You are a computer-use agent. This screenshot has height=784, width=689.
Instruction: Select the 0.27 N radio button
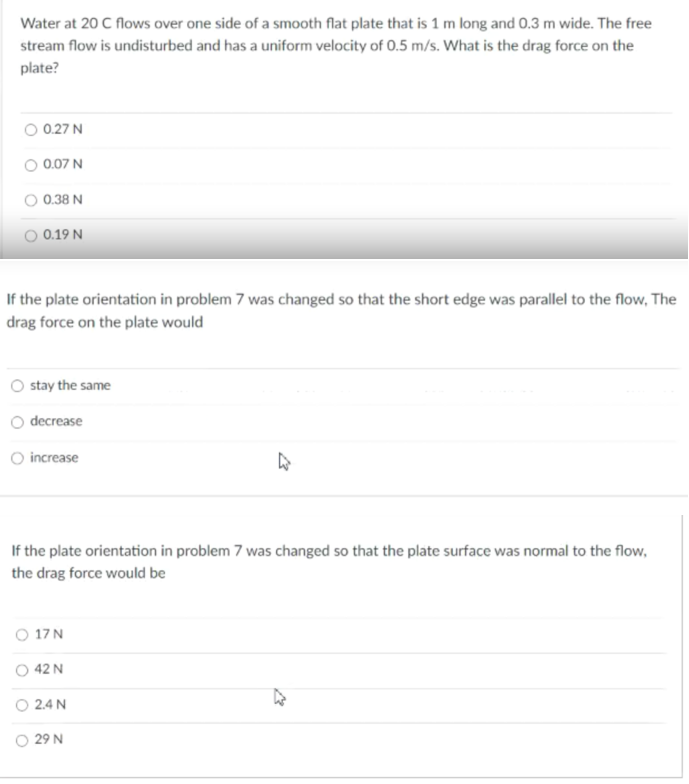tap(31, 130)
